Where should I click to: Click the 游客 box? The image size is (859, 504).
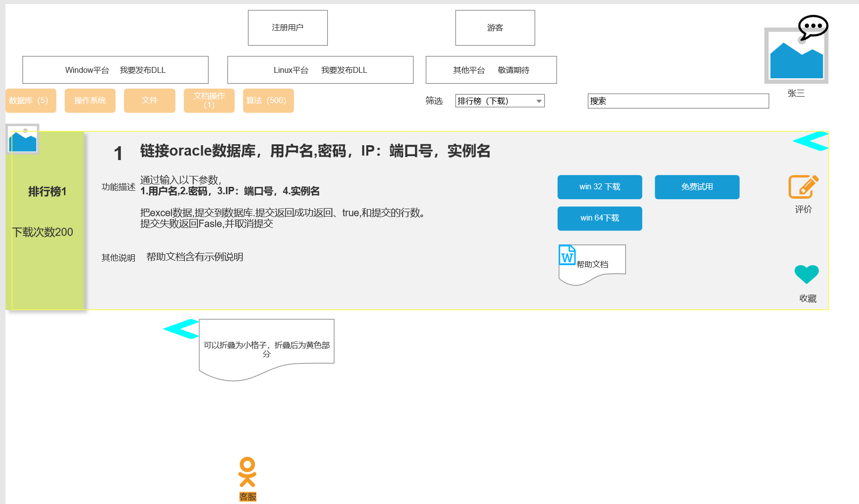(x=495, y=28)
